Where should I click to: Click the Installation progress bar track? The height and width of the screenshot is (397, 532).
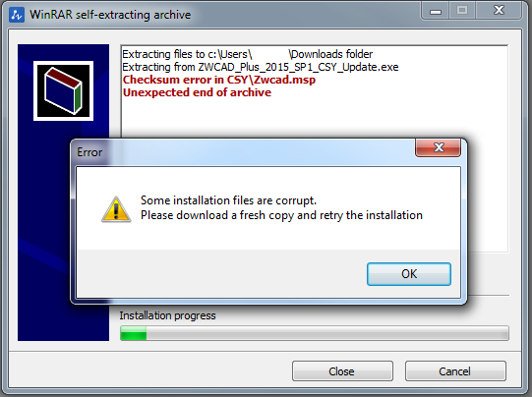(x=315, y=333)
